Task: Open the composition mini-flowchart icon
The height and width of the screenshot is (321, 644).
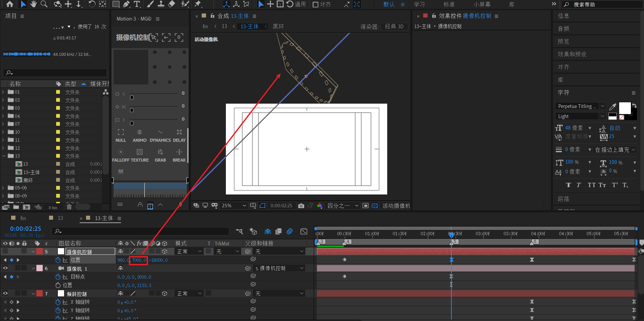Action: 239,231
